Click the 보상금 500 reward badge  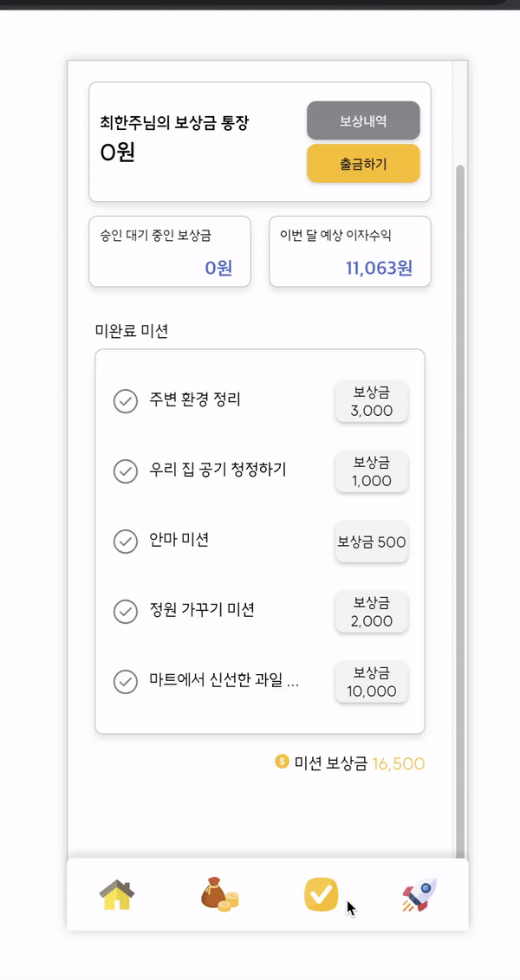372,542
